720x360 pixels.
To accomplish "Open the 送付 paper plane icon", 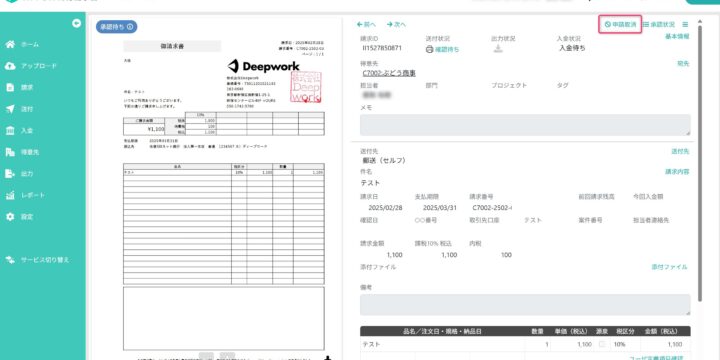I will pyautogui.click(x=10, y=109).
